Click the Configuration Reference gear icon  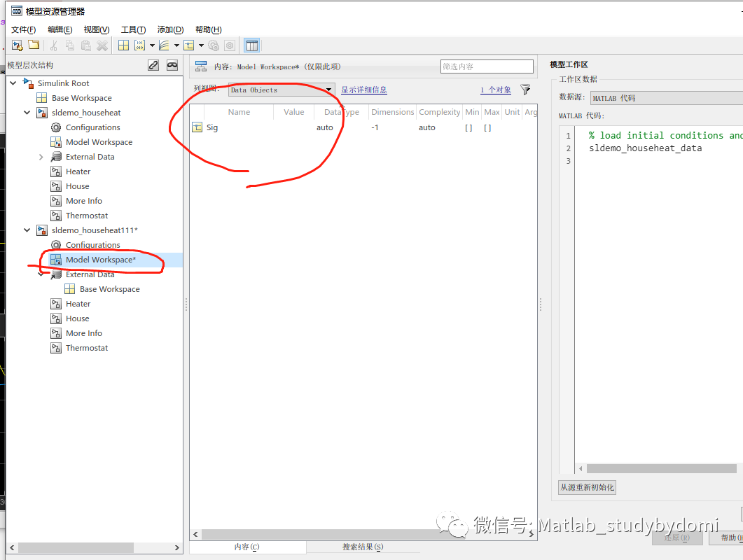[x=230, y=45]
